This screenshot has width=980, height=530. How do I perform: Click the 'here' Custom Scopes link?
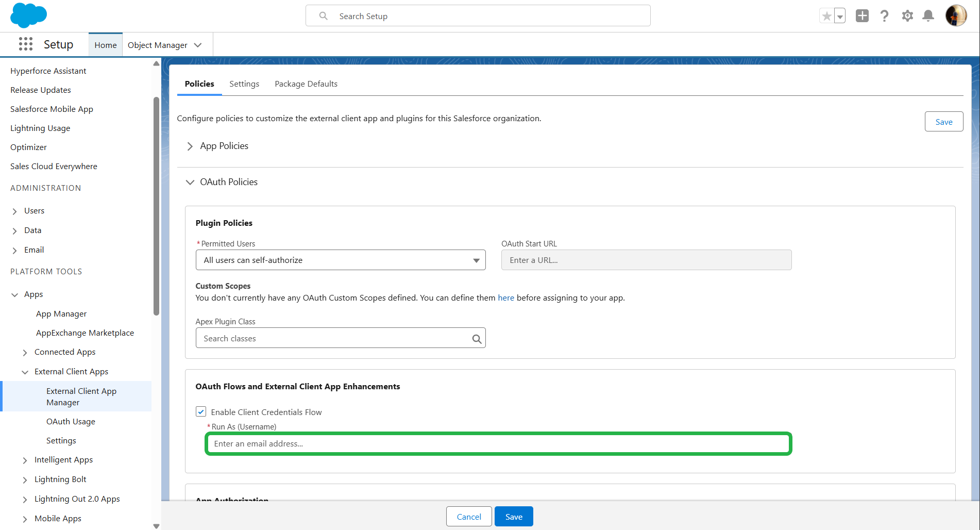[x=505, y=298]
